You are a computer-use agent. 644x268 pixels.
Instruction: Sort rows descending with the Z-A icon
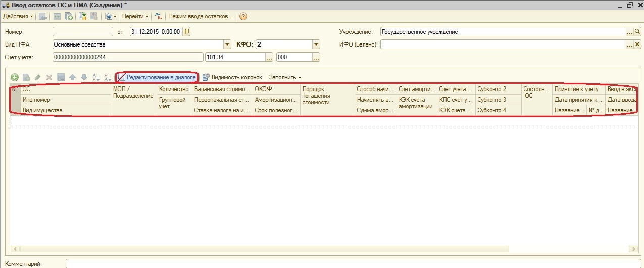tap(107, 77)
